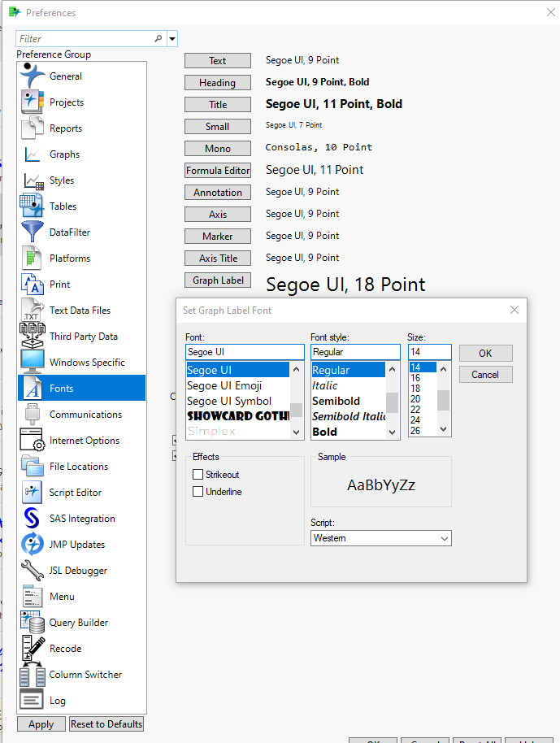Select the Tables preference icon
This screenshot has height=743, width=560.
point(33,206)
